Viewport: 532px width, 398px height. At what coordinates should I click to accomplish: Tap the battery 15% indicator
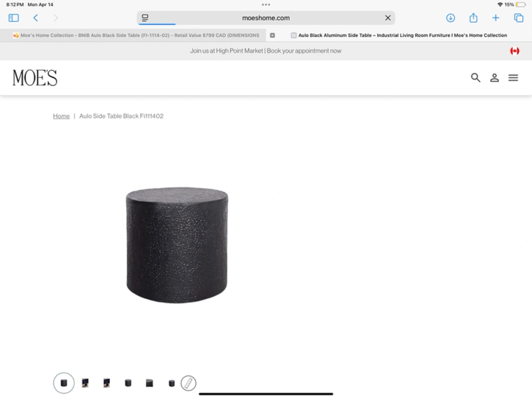[x=515, y=4]
